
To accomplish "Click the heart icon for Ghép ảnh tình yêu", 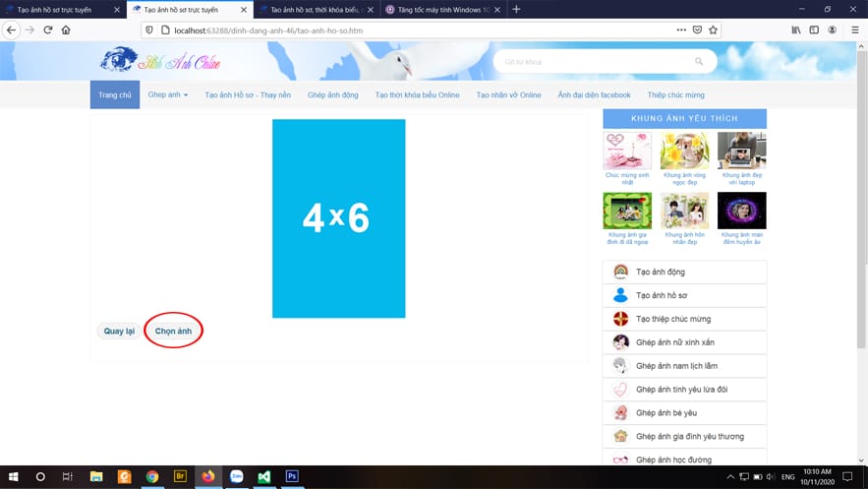I will pos(620,389).
